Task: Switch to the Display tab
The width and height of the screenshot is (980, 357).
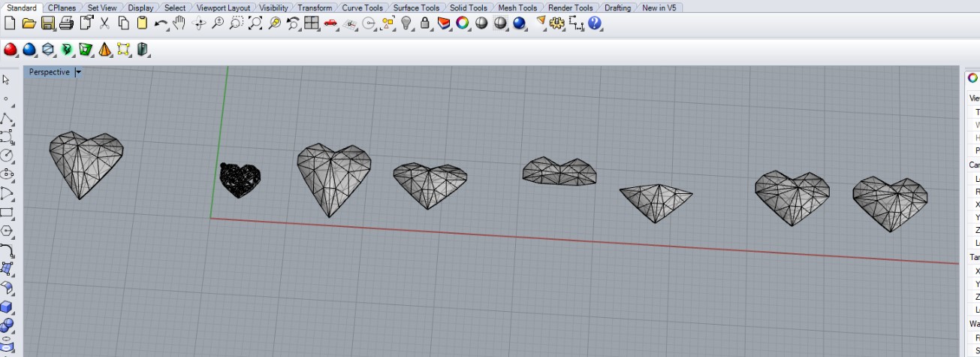Action: (x=140, y=8)
